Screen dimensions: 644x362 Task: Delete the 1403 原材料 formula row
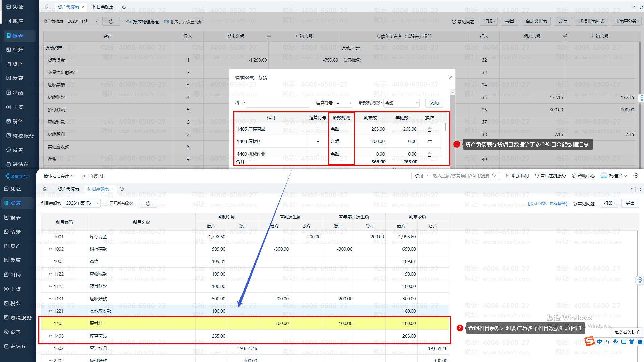pos(429,142)
